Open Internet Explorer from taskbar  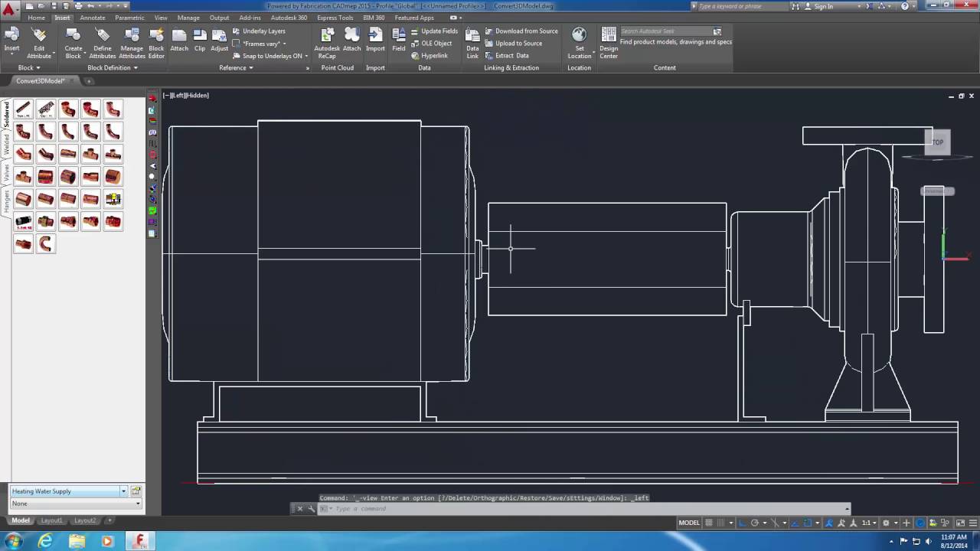pyautogui.click(x=45, y=541)
